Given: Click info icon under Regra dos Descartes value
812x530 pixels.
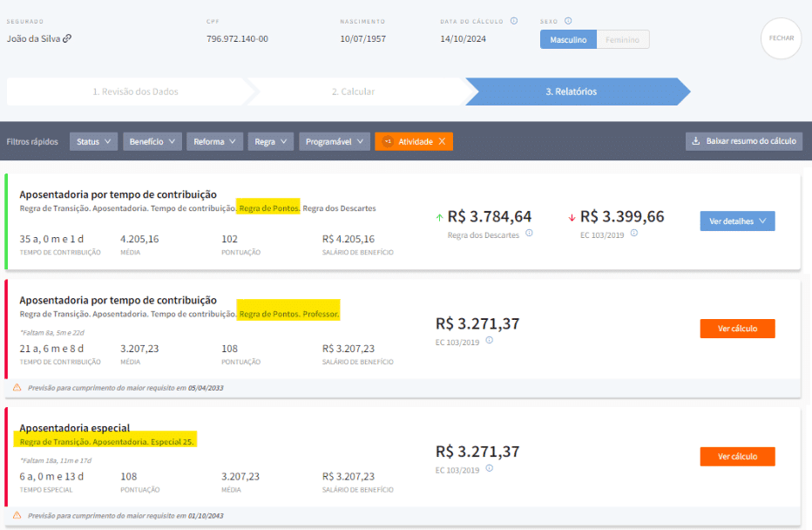Looking at the screenshot, I should click(529, 234).
